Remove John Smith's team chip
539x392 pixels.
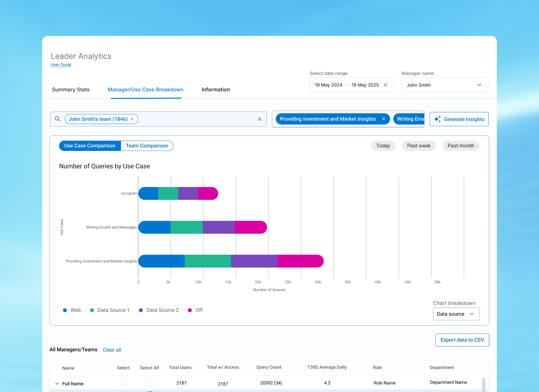coord(132,119)
